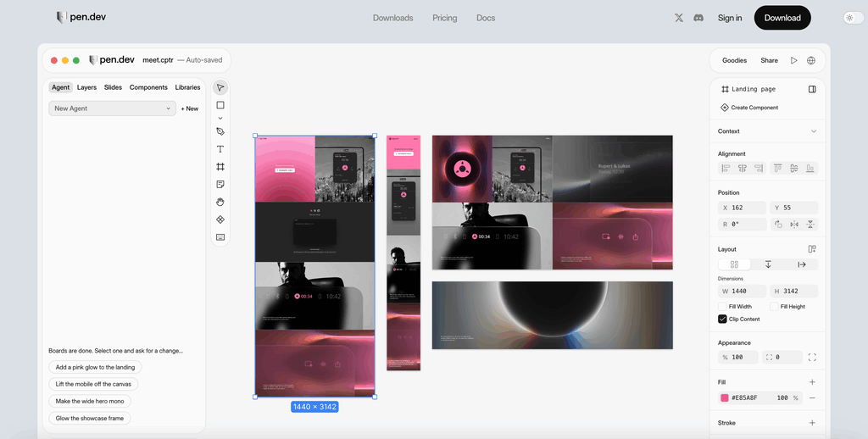Align right icon in Alignment
The width and height of the screenshot is (868, 439).
[x=759, y=169]
